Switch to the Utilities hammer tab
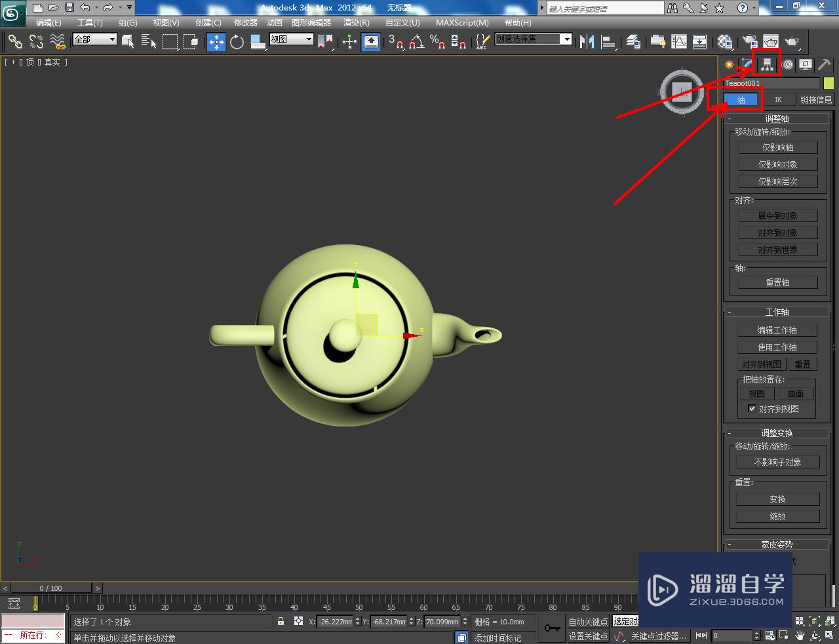The image size is (839, 644). (824, 64)
